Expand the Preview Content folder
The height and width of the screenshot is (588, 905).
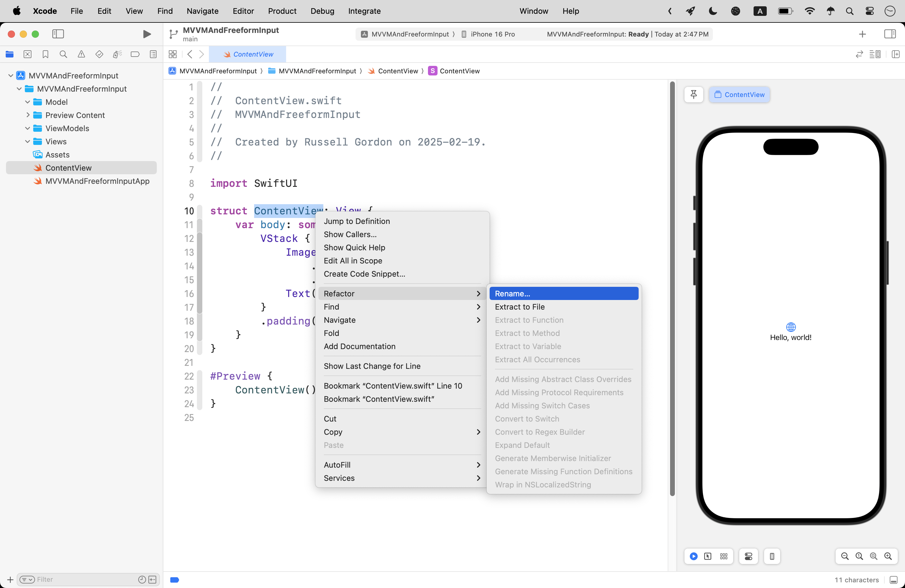[x=28, y=115]
